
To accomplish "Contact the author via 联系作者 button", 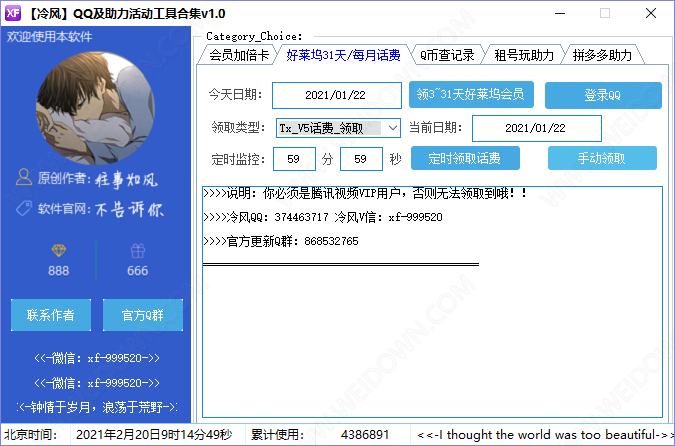I will point(50,315).
